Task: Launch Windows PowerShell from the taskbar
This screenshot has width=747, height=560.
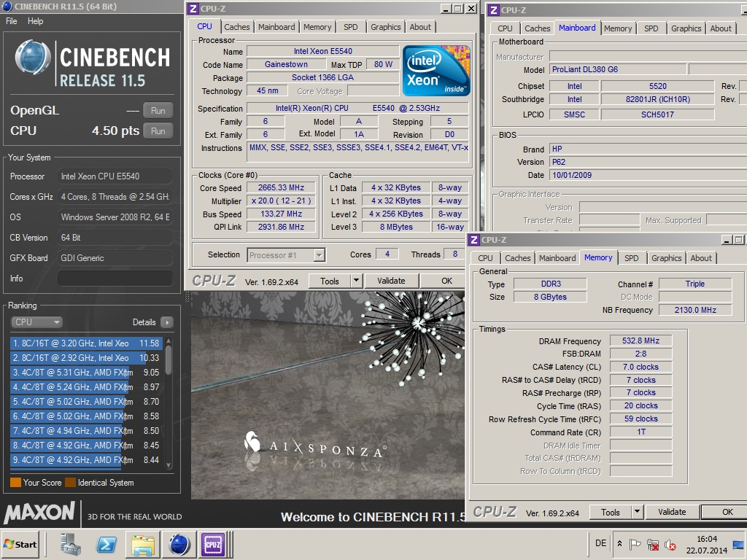Action: 107,544
